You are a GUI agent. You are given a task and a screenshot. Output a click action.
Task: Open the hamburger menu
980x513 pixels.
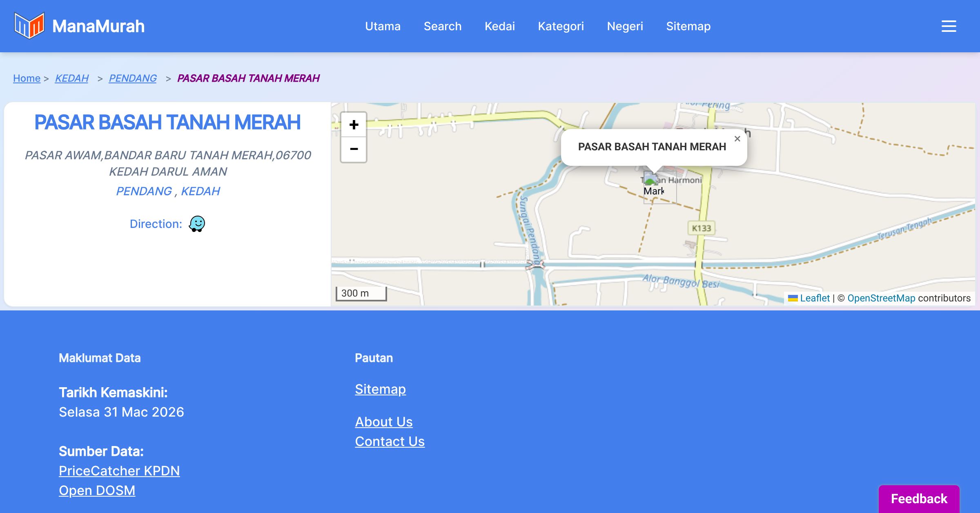(949, 26)
